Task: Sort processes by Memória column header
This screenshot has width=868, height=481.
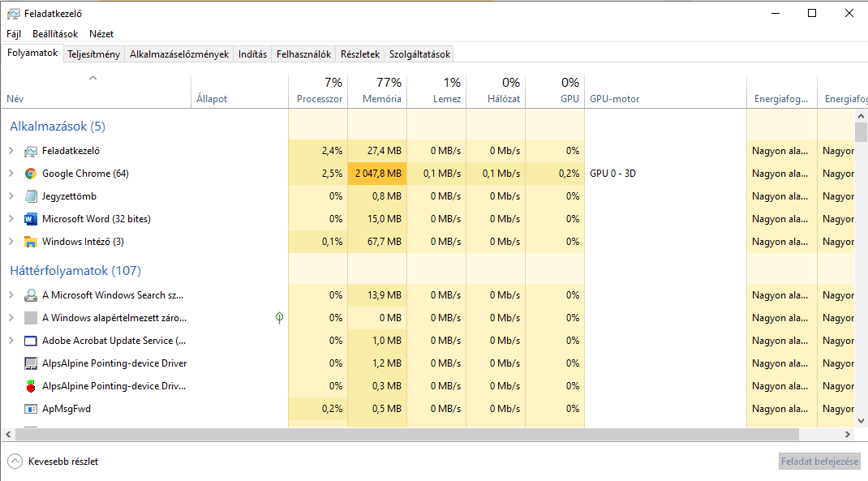Action: (381, 99)
